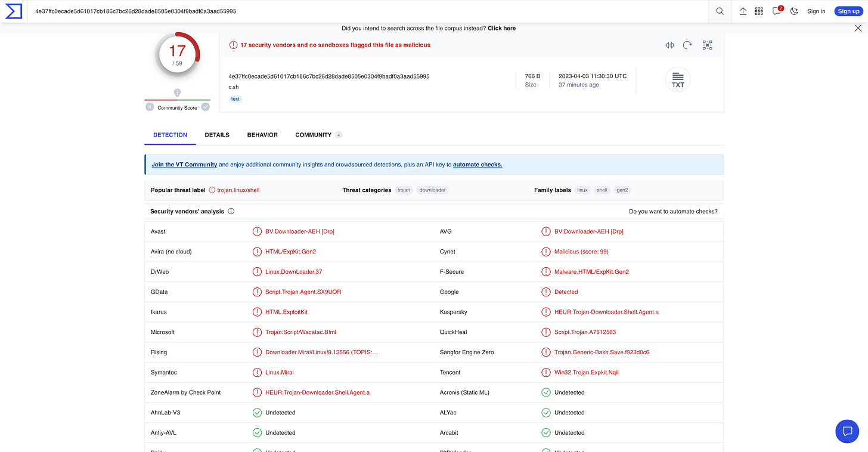
Task: Click the 'Click here' corpus search link
Action: pyautogui.click(x=501, y=28)
